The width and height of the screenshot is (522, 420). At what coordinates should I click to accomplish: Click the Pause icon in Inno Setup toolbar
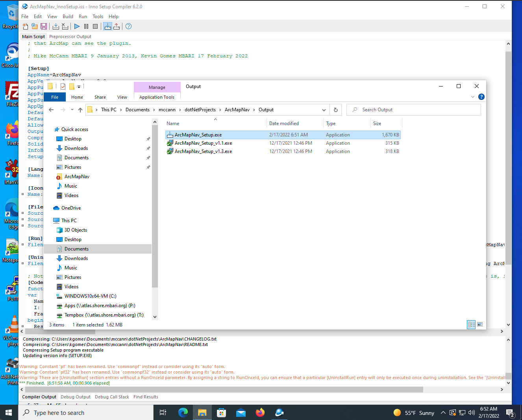[x=86, y=26]
